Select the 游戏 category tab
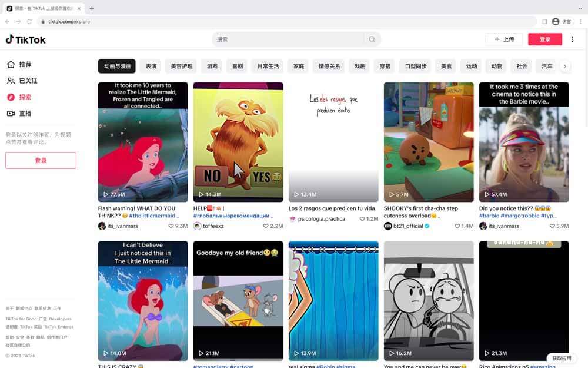Viewport: 588px width, 368px height. point(212,66)
